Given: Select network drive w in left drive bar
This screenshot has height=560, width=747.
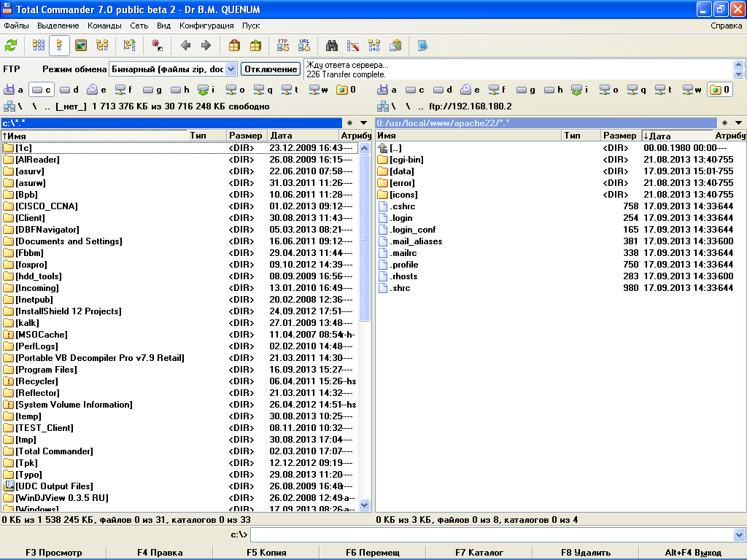Looking at the screenshot, I should coord(318,90).
